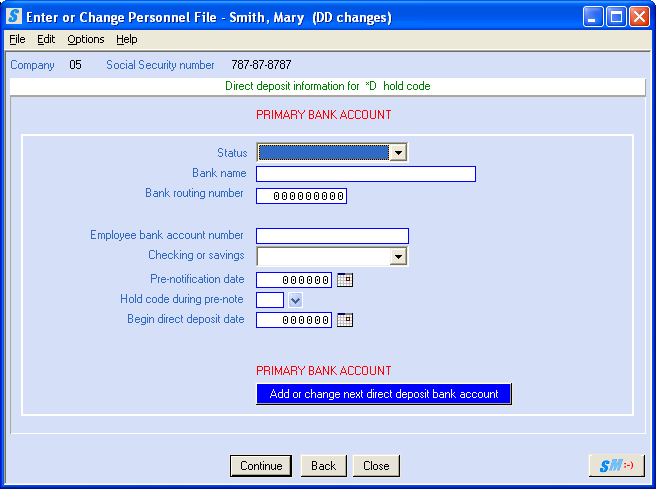The image size is (656, 489).
Task: Open the Options menu
Action: [x=86, y=39]
